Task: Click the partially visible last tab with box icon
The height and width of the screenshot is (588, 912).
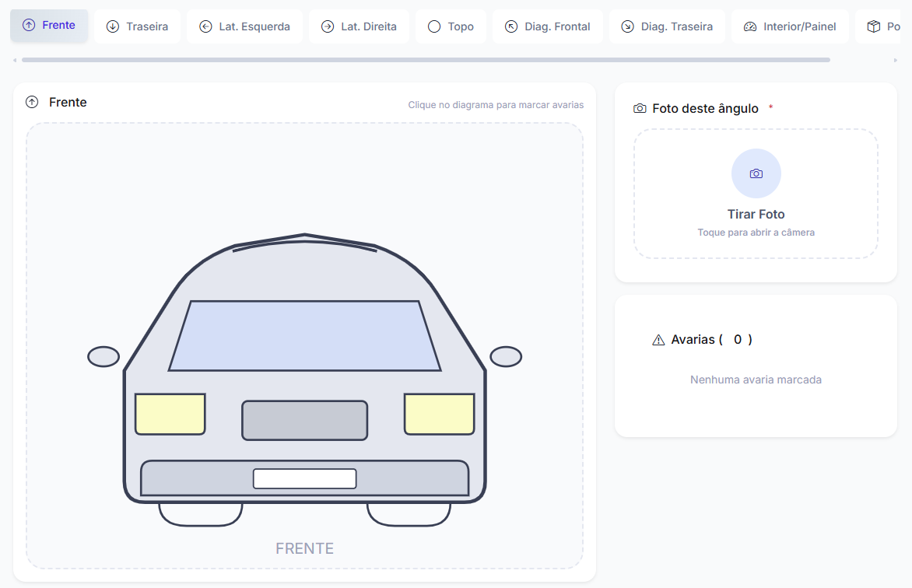Action: [x=882, y=26]
